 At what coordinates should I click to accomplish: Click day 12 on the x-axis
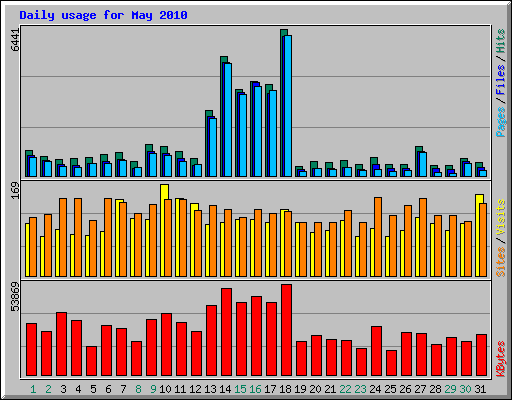(x=195, y=389)
